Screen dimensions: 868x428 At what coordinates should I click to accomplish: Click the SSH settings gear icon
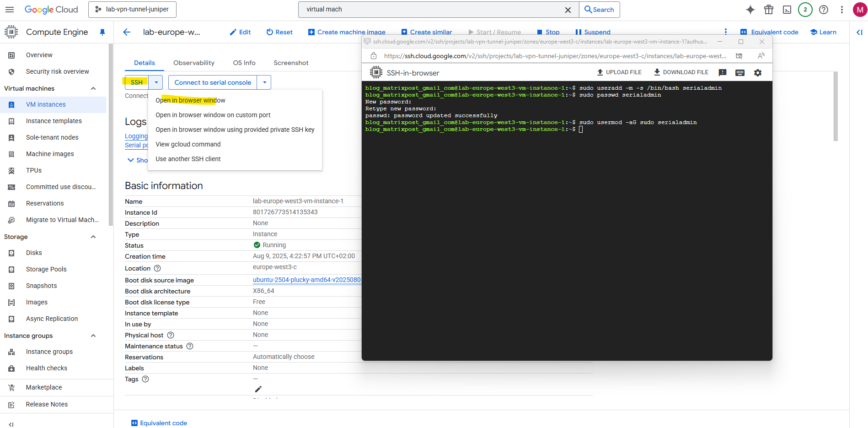(758, 73)
